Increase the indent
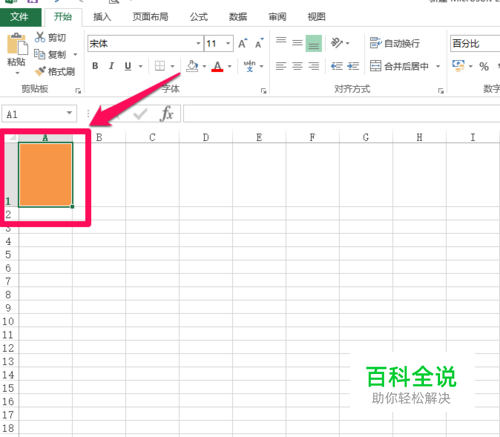 coord(353,66)
